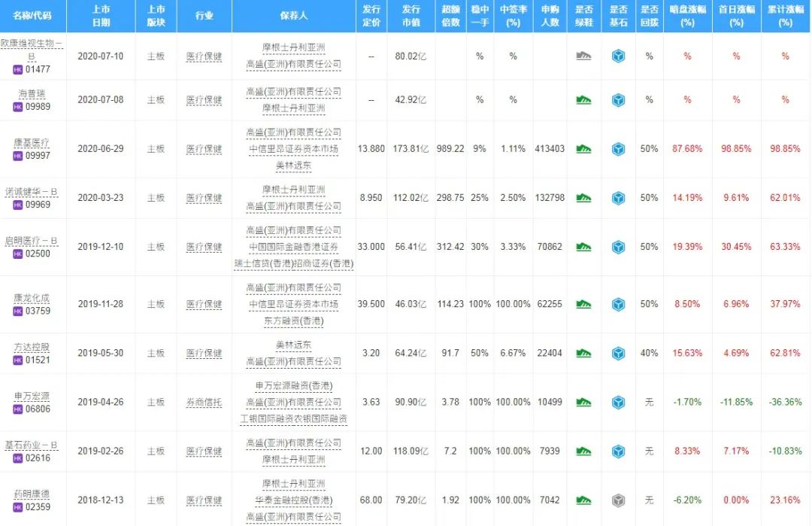Open sponsor link 东方融资(香港)

pos(294,321)
